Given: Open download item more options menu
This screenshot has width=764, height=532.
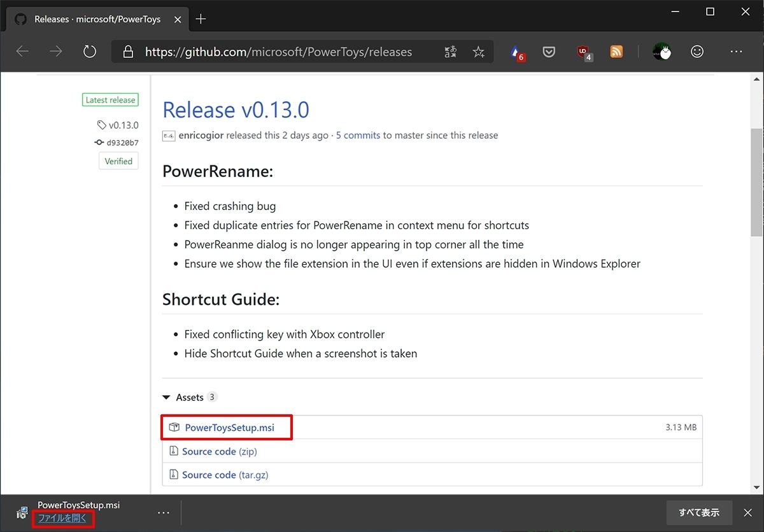Looking at the screenshot, I should point(164,512).
